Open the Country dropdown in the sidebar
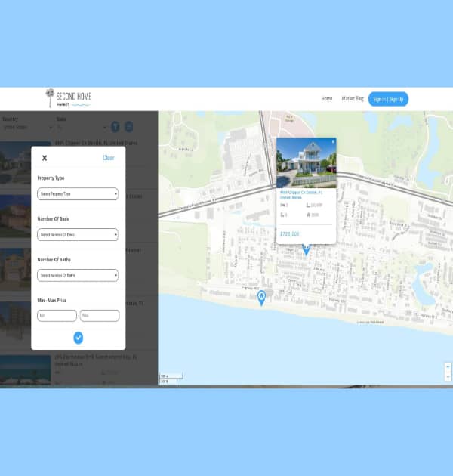Screen dimensions: 453x476 point(27,128)
